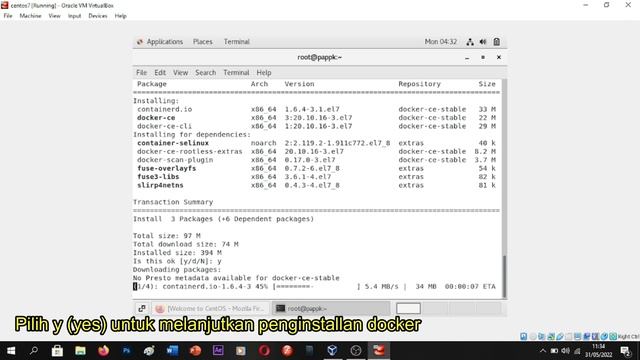Open PowerPoint from taskbar

tap(196, 351)
